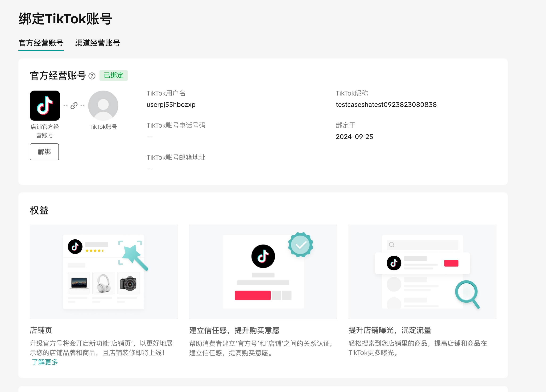Click the 提升店铺曝光 benefit thumbnail

(x=422, y=272)
